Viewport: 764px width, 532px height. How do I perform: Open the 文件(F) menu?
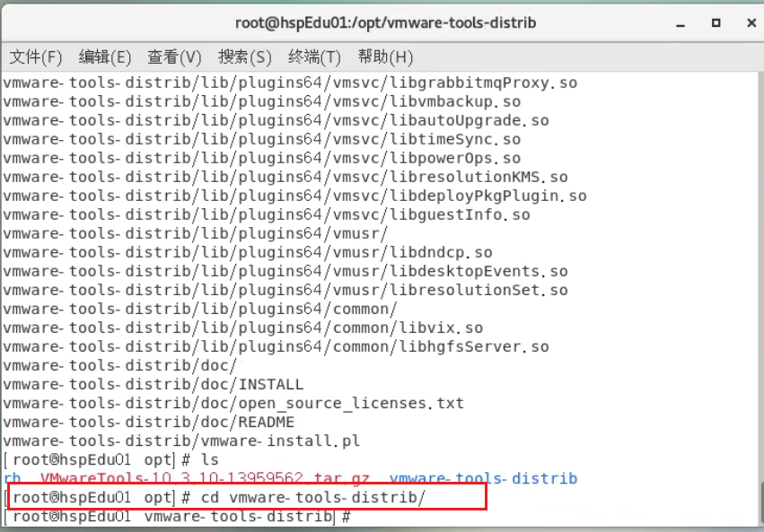click(x=36, y=57)
